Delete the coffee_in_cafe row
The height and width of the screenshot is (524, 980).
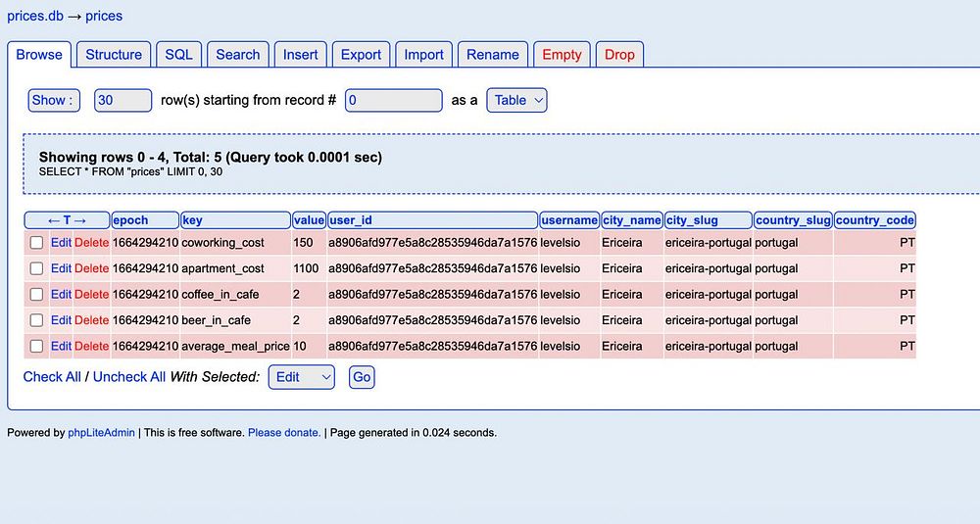click(x=92, y=294)
